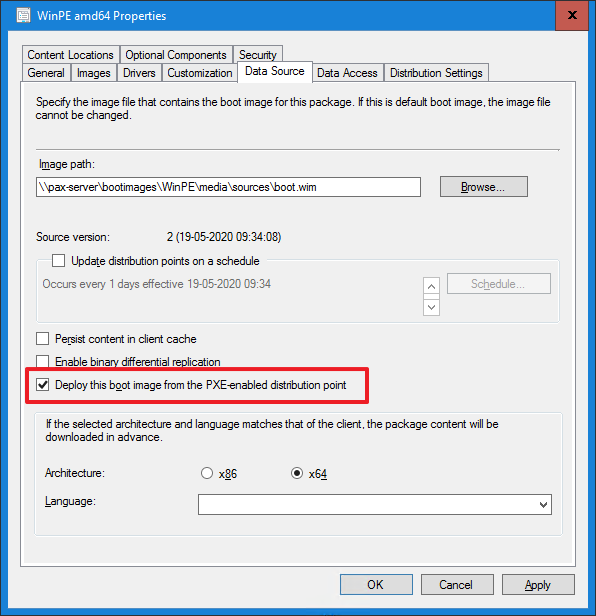The image size is (596, 616).
Task: Go to the Content Locations tab
Action: [x=71, y=55]
